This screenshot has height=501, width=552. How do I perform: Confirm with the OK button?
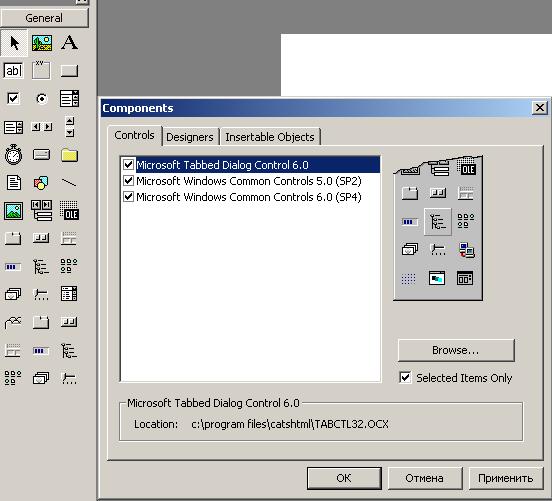coord(344,478)
